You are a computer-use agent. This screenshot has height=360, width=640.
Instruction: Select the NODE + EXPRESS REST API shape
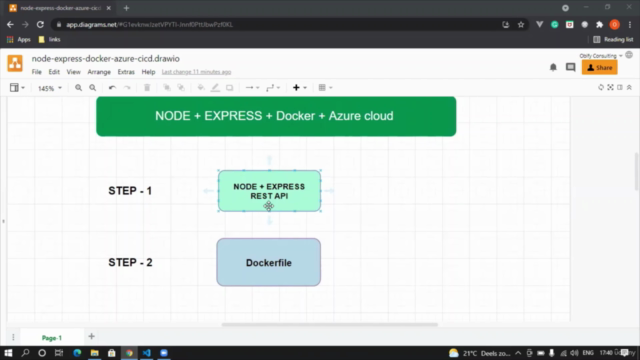click(269, 191)
